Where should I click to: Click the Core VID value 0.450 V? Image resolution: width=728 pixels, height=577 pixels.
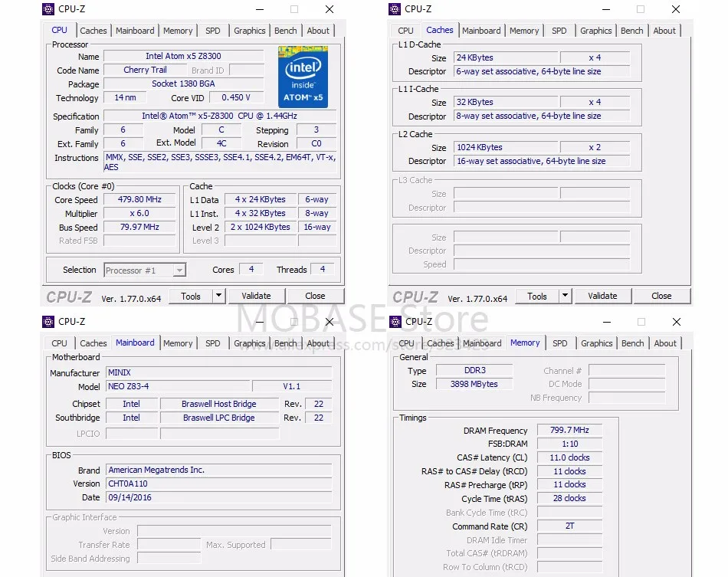pos(236,97)
